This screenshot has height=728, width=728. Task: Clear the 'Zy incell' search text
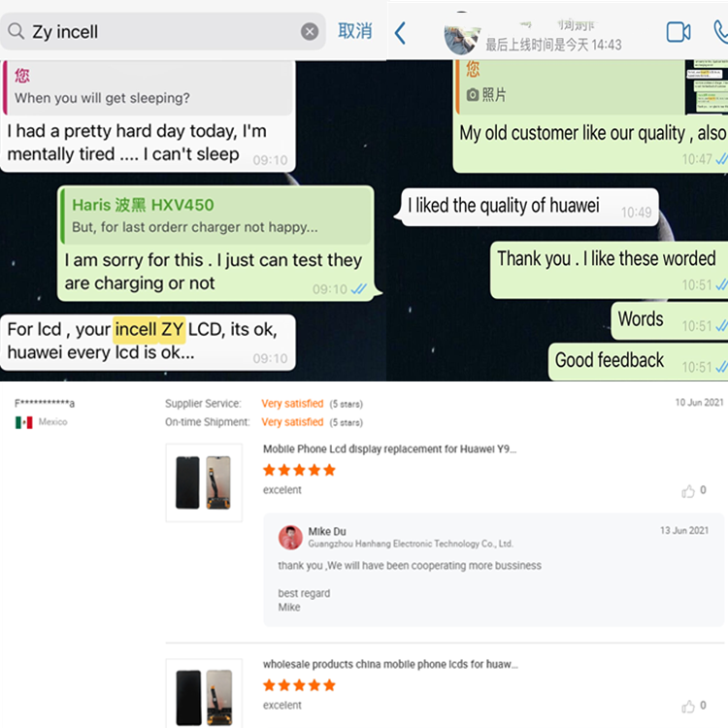[310, 32]
